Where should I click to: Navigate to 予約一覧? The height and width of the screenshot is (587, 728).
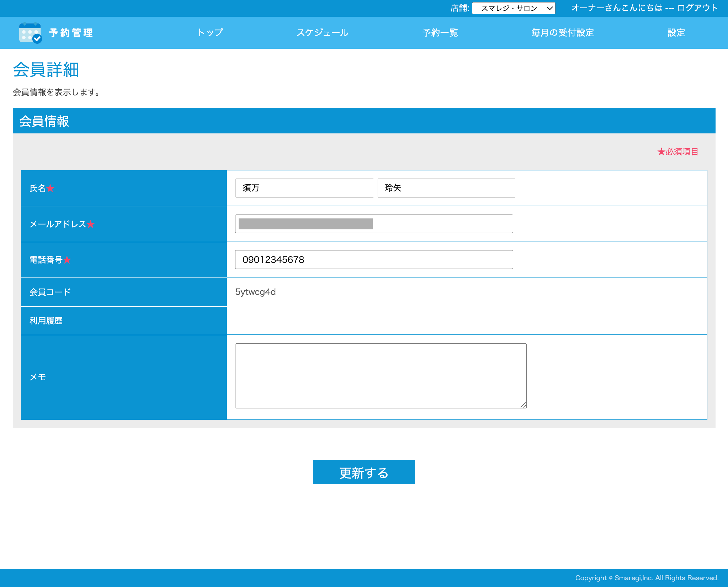[440, 33]
